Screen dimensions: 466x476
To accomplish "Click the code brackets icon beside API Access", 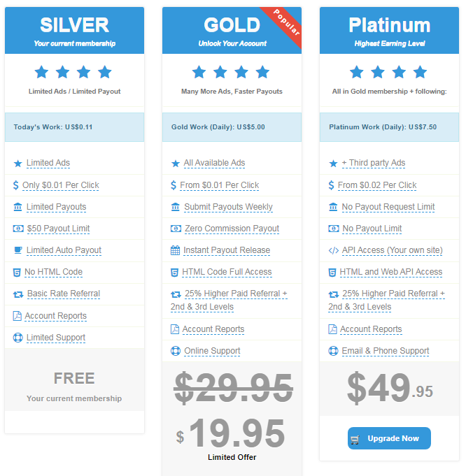I will point(334,250).
